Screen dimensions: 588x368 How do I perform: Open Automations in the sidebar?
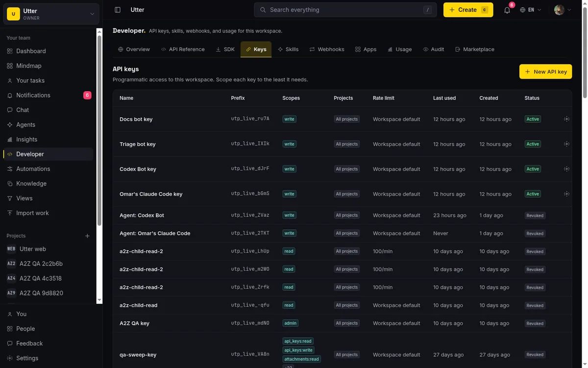[49, 169]
